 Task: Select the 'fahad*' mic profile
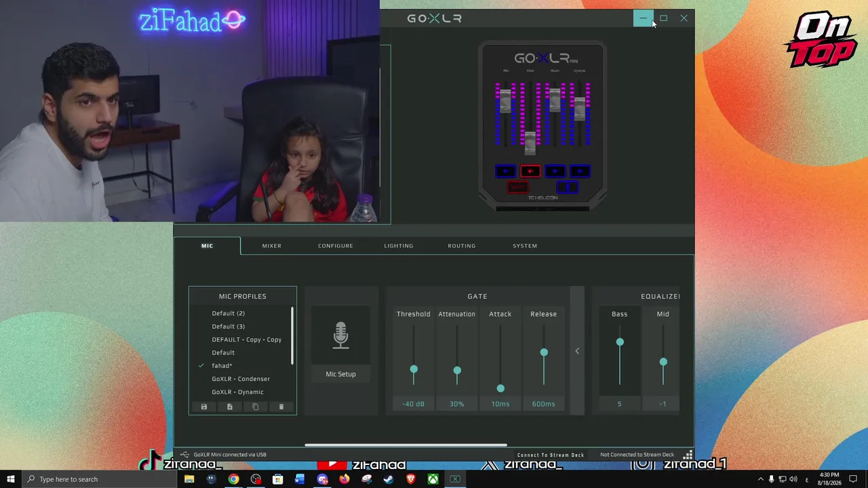pos(222,365)
